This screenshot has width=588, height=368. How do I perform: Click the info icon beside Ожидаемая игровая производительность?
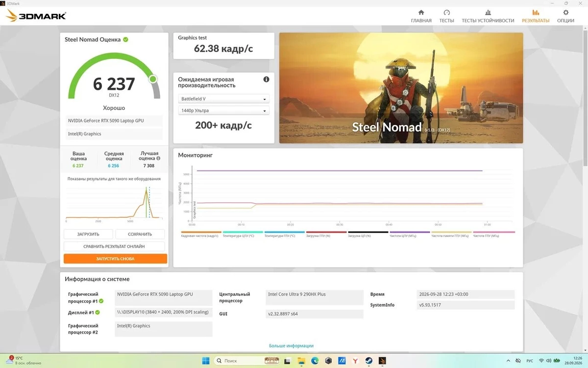pyautogui.click(x=266, y=79)
